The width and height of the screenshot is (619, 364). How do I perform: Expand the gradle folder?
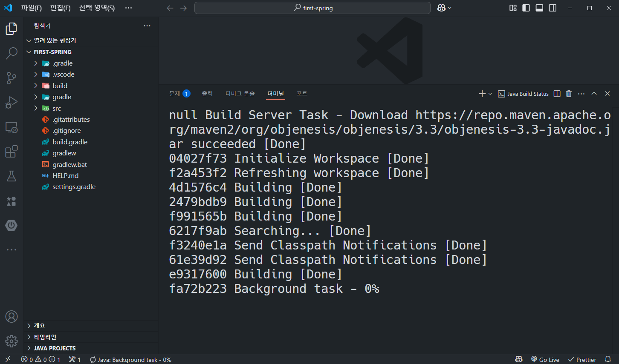[x=91, y=97]
